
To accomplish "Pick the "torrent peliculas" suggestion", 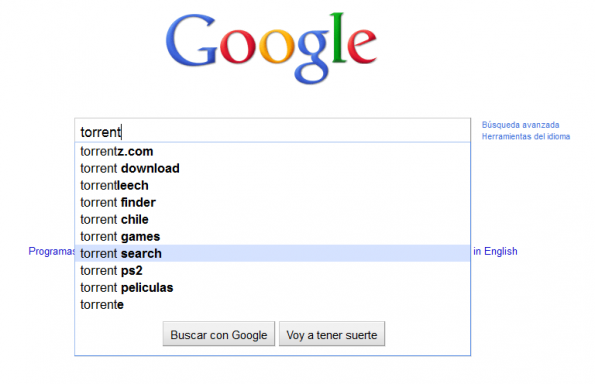I will point(272,288).
